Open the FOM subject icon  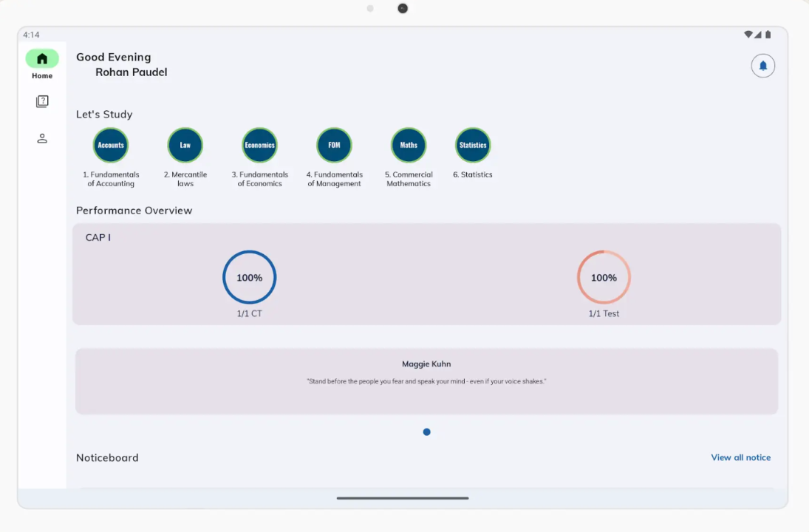[335, 145]
